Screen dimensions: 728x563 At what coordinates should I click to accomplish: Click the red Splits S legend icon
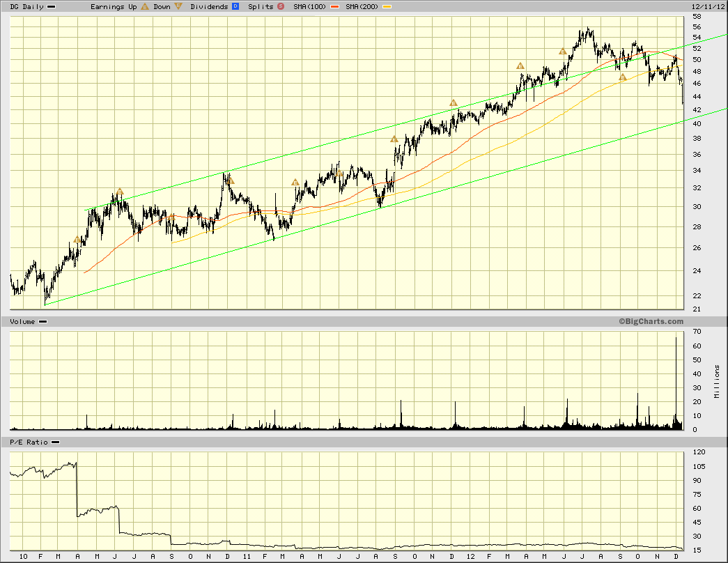(281, 6)
